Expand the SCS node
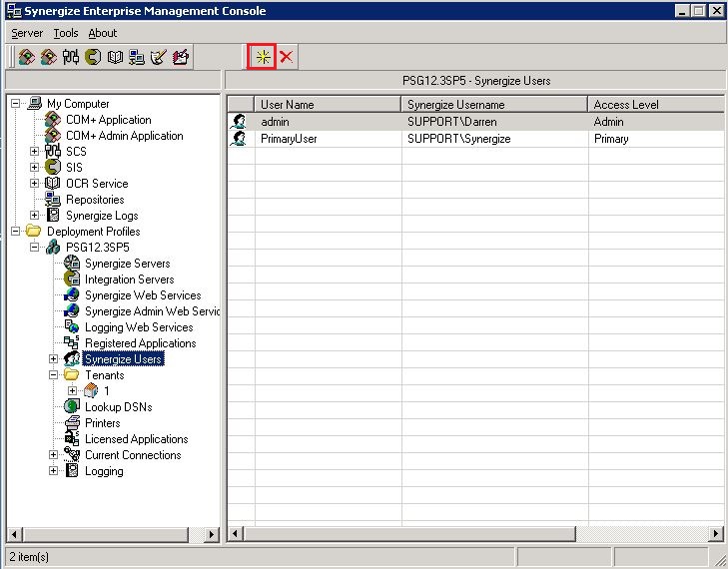Viewport: 728px width, 569px height. tap(34, 152)
